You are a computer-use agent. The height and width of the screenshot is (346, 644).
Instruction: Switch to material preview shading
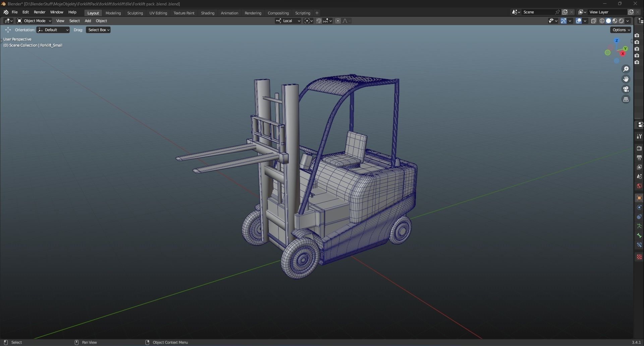[615, 21]
